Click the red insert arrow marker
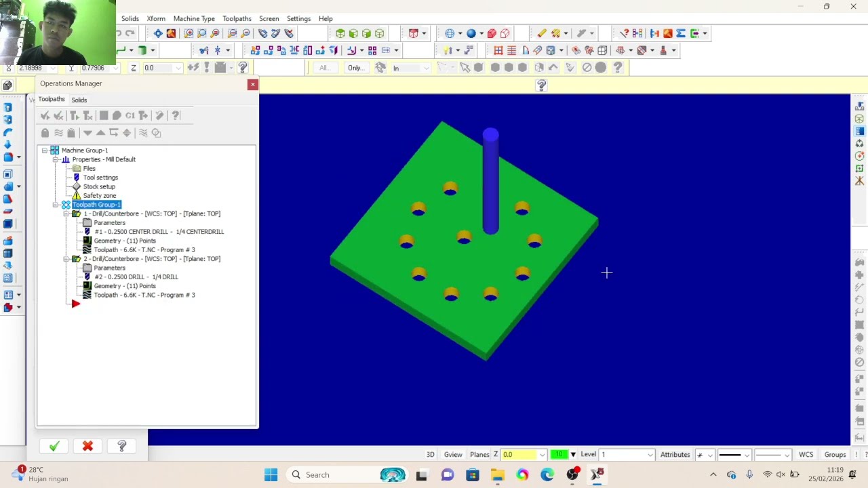Screen dimensions: 868x488 click(x=76, y=304)
